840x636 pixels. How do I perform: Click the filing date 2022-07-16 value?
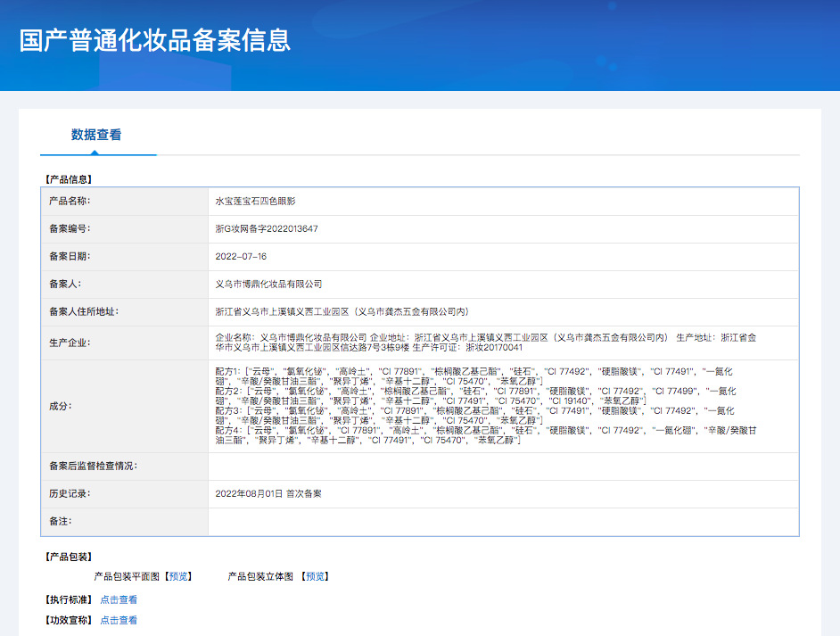coord(241,257)
